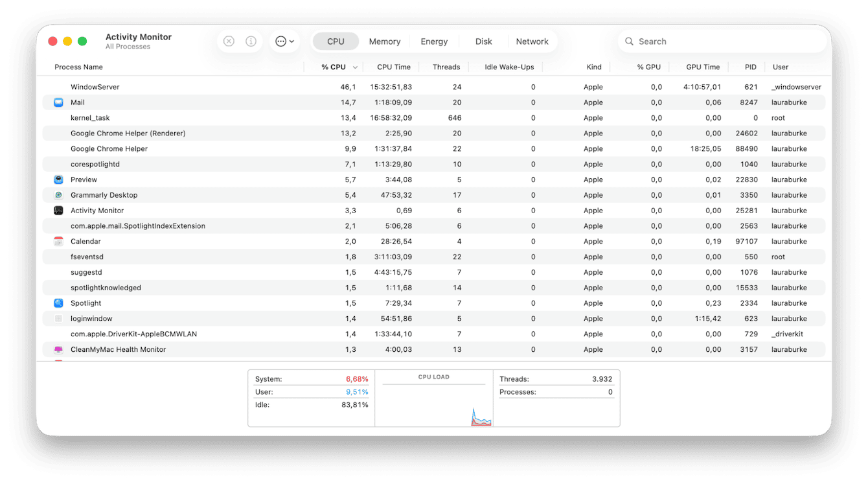Click the sort chevron on the % CPU column
Viewport: 868px width, 484px height.
pos(355,67)
